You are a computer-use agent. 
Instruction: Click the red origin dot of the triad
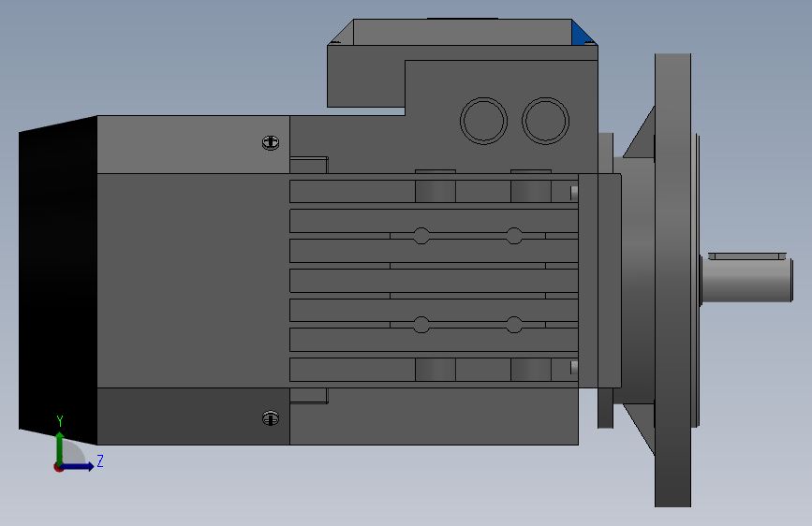click(x=58, y=467)
